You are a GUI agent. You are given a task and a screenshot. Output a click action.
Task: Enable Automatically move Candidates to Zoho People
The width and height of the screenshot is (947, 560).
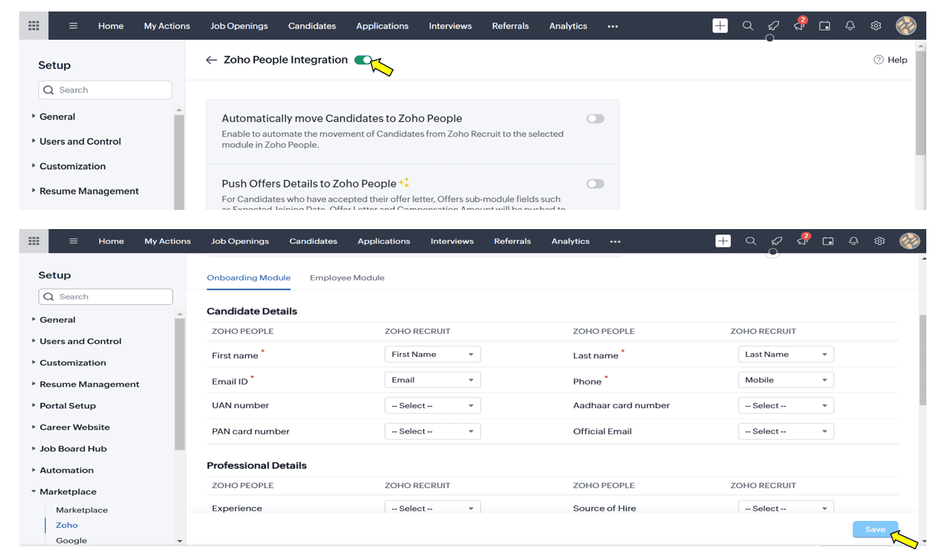coord(595,119)
